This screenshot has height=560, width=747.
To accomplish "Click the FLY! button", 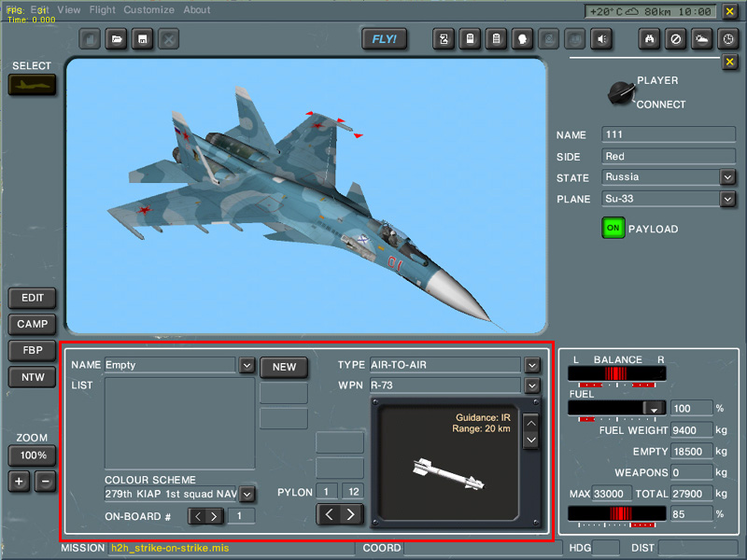I will pos(384,39).
